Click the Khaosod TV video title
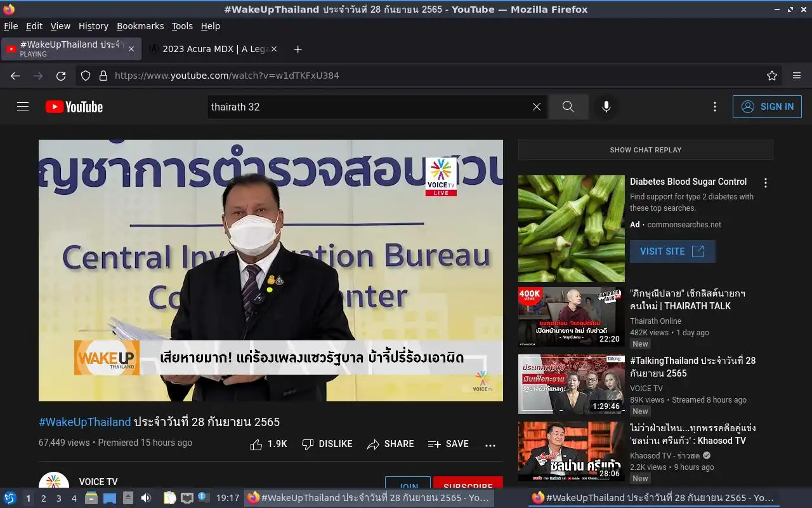The width and height of the screenshot is (812, 508). coord(693,434)
